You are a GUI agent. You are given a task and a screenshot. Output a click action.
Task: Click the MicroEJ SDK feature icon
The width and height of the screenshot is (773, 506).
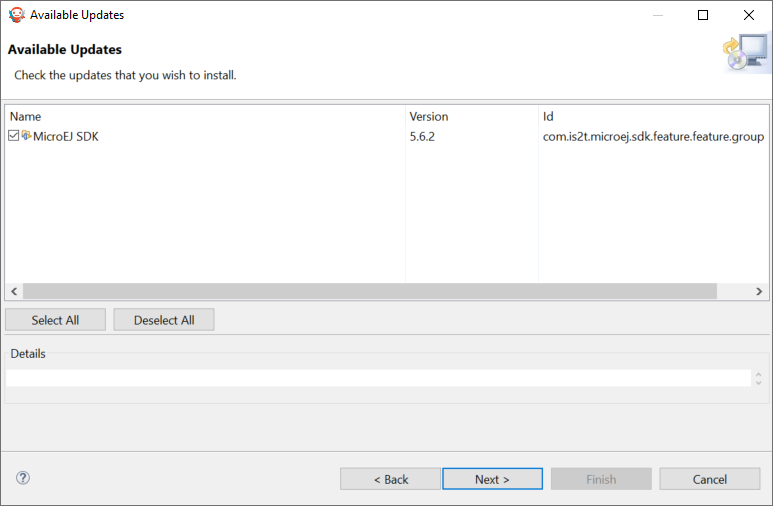(26, 136)
